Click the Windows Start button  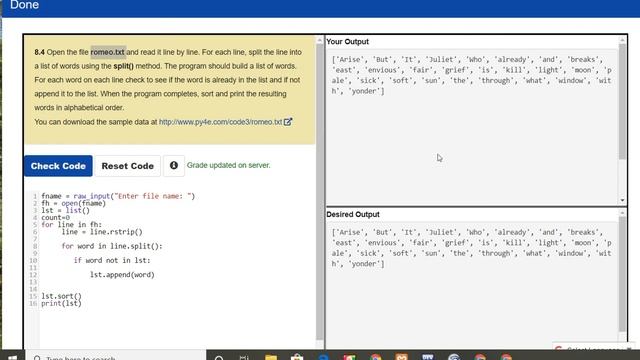pos(12,357)
